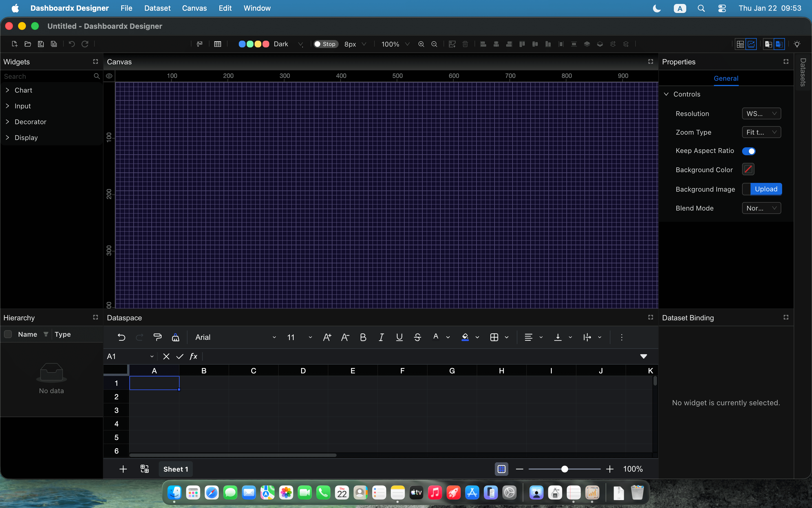
Task: Add a new sheet with plus icon
Action: click(123, 469)
